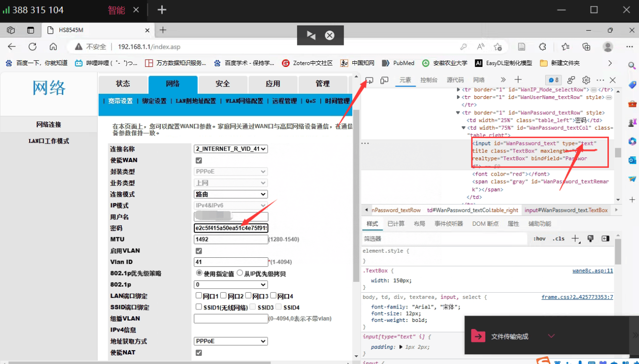Toggle the device emulation icon in DevTools
The width and height of the screenshot is (639, 364).
[x=384, y=80]
